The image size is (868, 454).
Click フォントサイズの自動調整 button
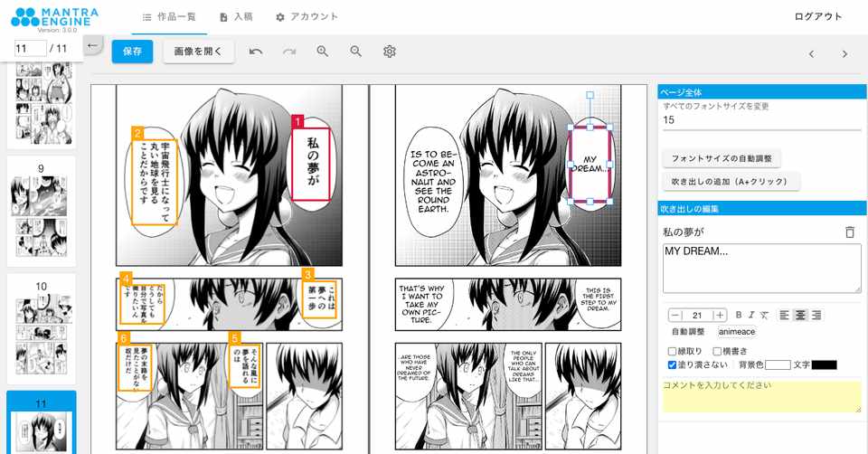pos(722,158)
